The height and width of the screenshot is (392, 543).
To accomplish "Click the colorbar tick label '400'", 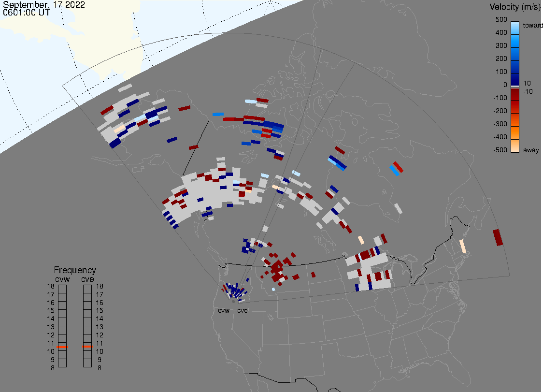I will coord(501,32).
